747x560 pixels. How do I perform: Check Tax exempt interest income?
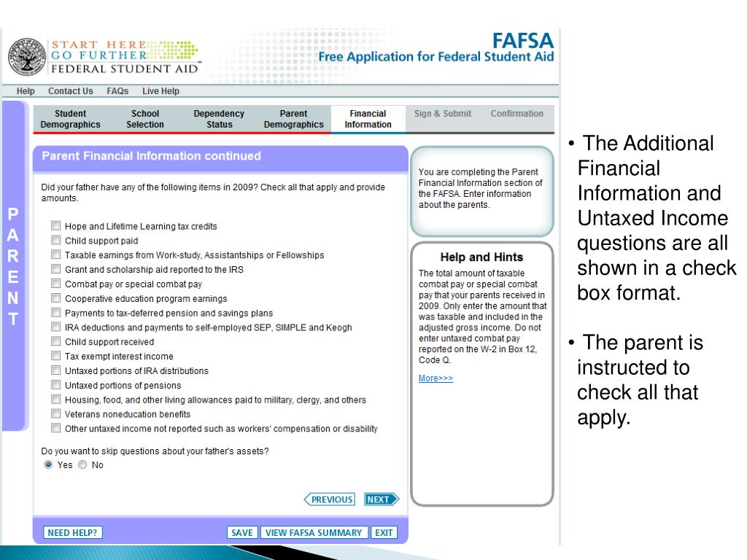click(55, 357)
